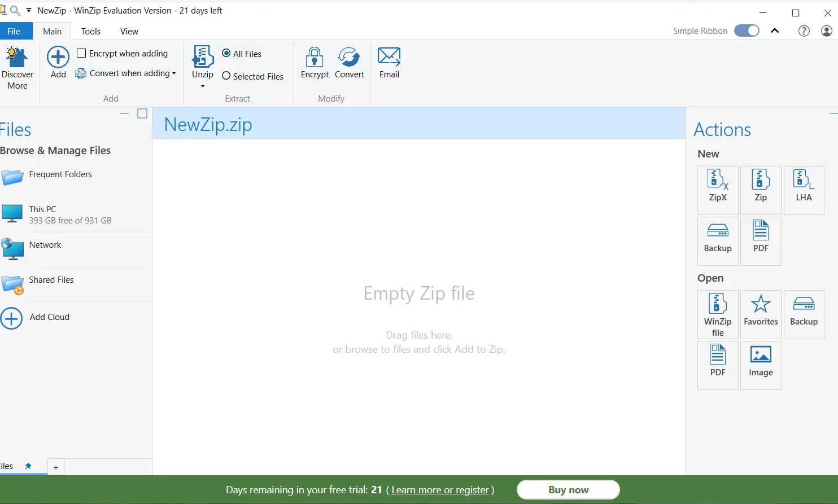Screen dimensions: 838x504
Task: Click the Add files plus icon
Action: click(58, 57)
